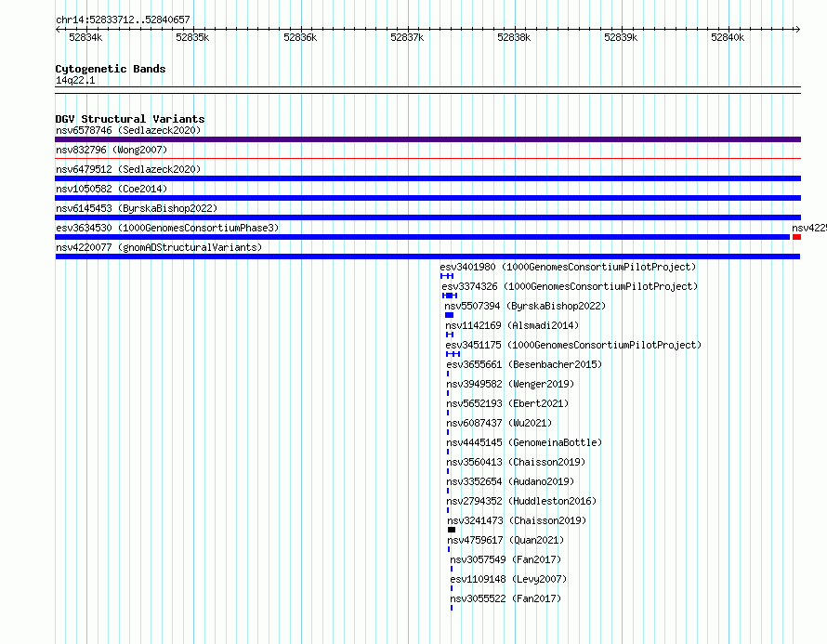827x644 pixels.
Task: Select the nsv1142169 variant glyph
Action: 450,335
